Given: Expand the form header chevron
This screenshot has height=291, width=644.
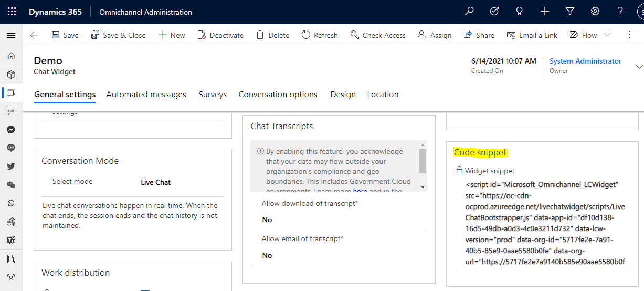Looking at the screenshot, I should tap(639, 67).
